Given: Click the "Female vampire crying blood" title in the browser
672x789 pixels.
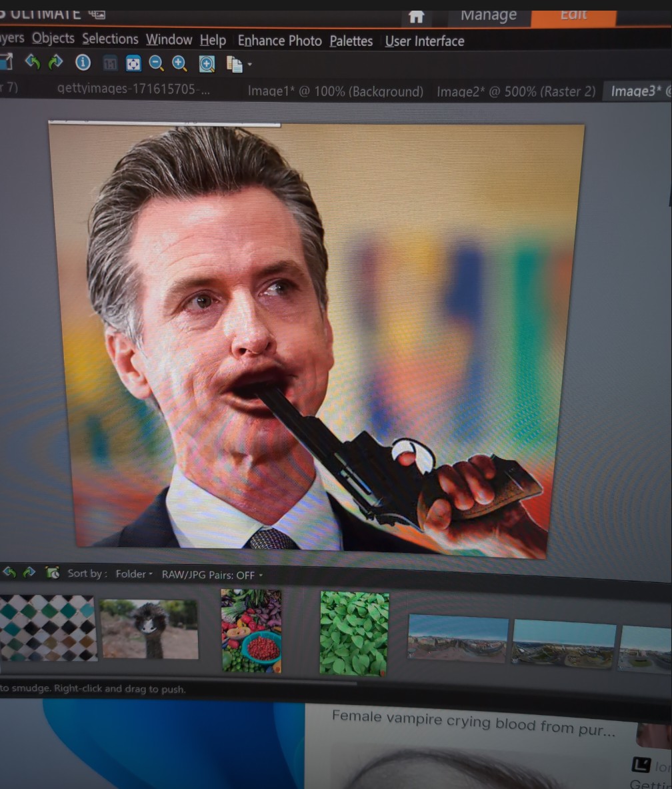Looking at the screenshot, I should tap(473, 722).
